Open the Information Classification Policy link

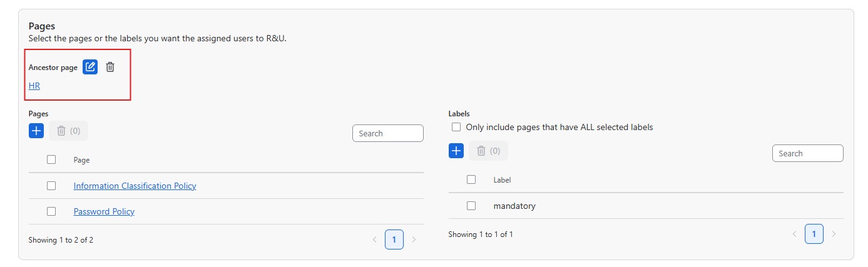click(135, 186)
